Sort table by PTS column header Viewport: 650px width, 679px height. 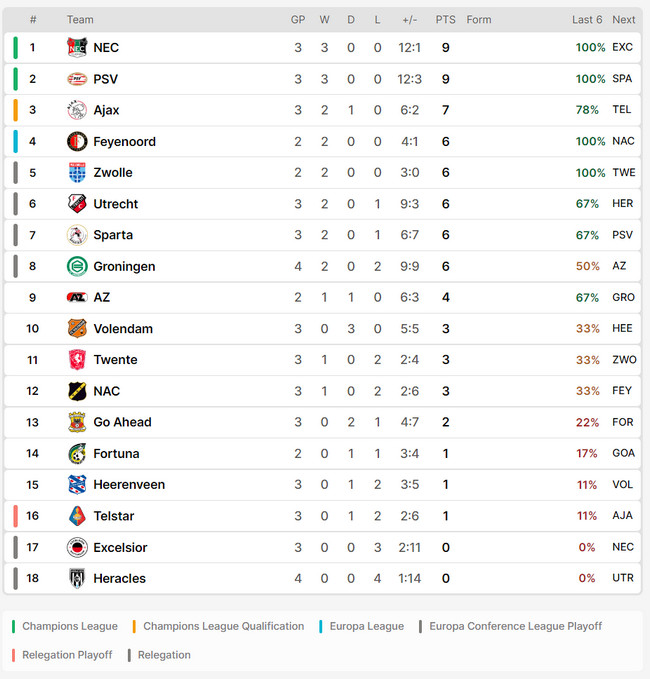coord(445,20)
